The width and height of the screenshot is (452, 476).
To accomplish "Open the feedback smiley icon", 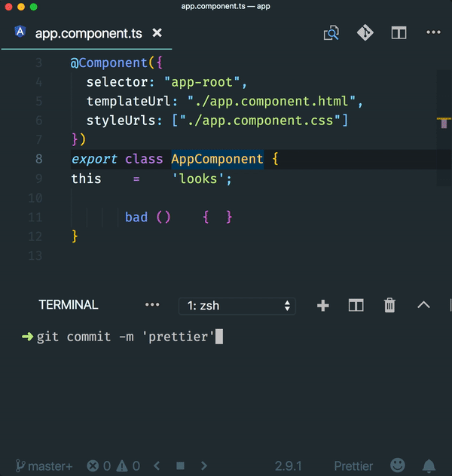I will tap(397, 465).
